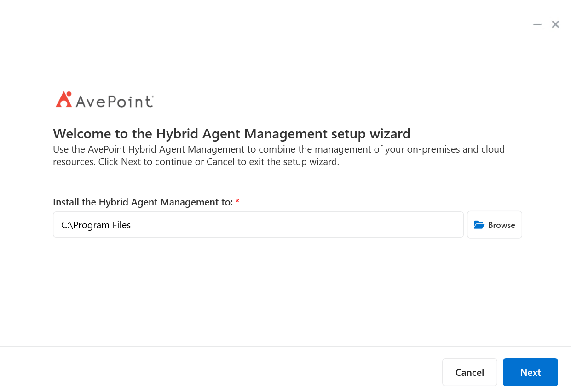Click the word "Next" on the blue button

[x=531, y=373]
